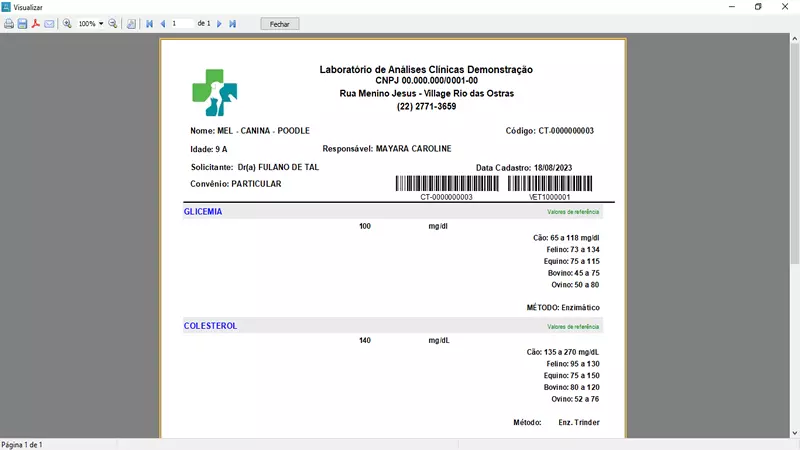Click the zoom out magnifier
Screen dimensions: 800x450
click(x=113, y=23)
